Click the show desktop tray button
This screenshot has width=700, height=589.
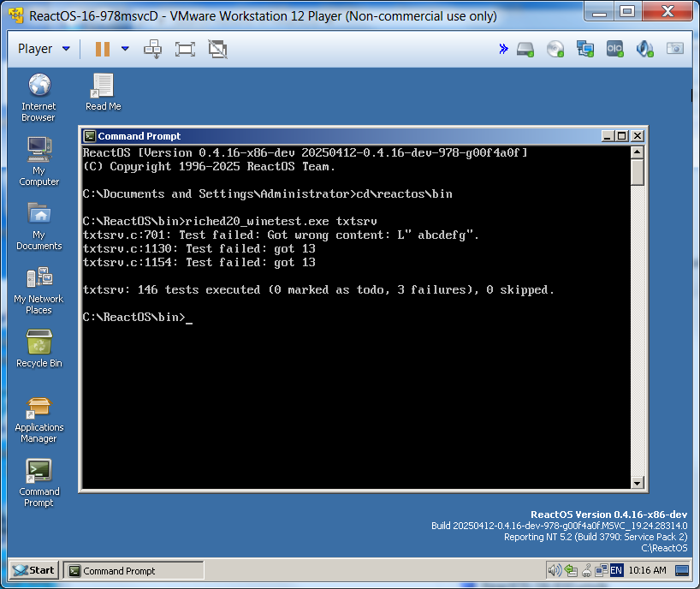point(682,570)
